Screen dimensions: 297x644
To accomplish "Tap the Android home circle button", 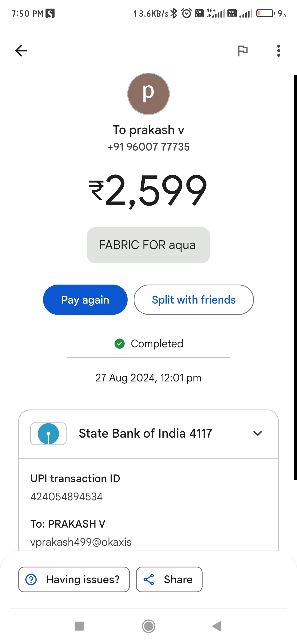I will 148,626.
